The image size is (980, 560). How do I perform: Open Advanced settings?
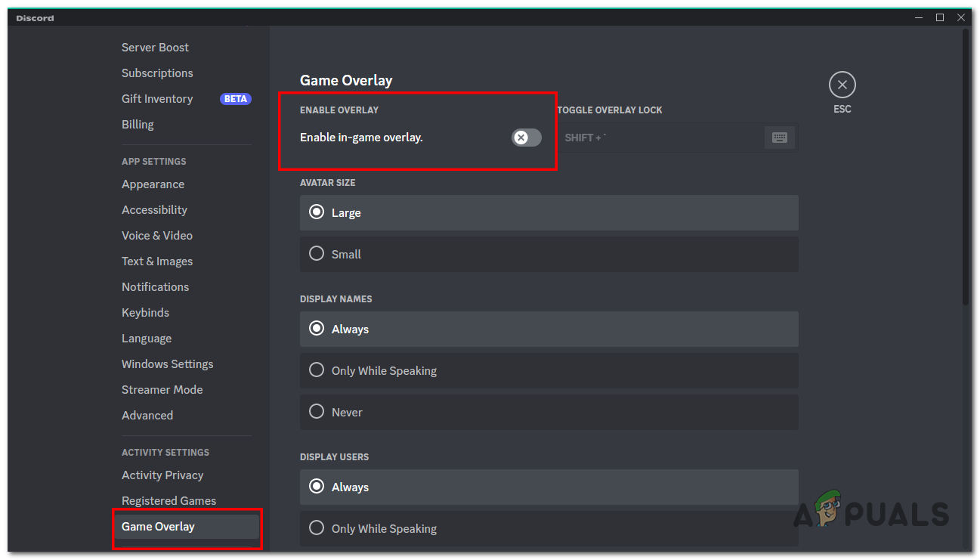[x=147, y=415]
